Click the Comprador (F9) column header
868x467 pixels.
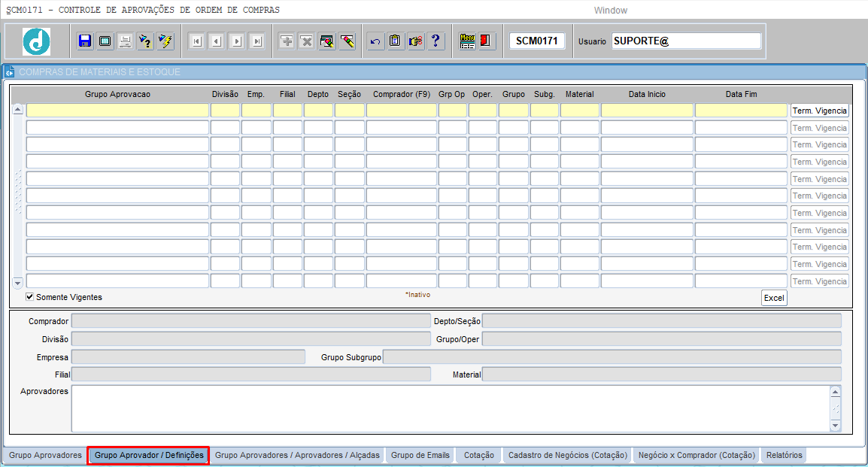(x=402, y=94)
